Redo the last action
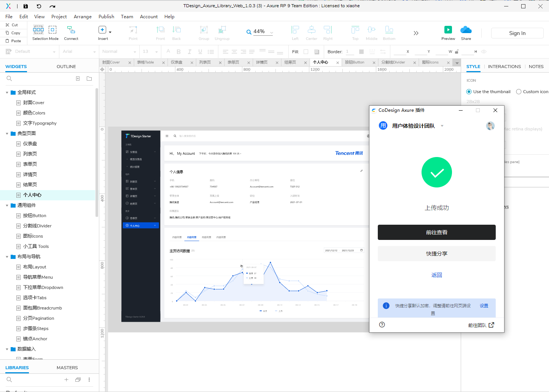549x392 pixels. pyautogui.click(x=53, y=6)
